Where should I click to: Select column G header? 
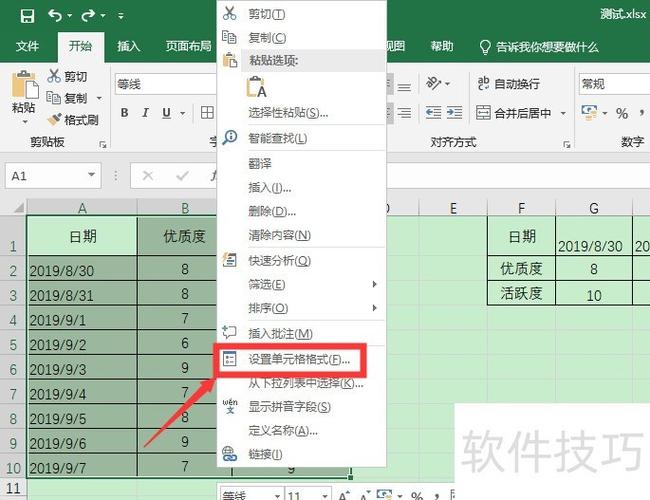click(x=594, y=208)
